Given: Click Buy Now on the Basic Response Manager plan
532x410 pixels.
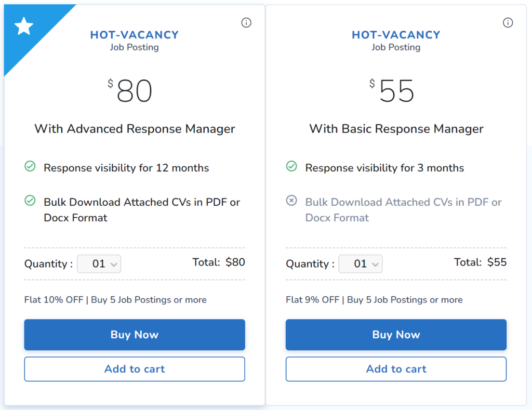Looking at the screenshot, I should tap(396, 335).
